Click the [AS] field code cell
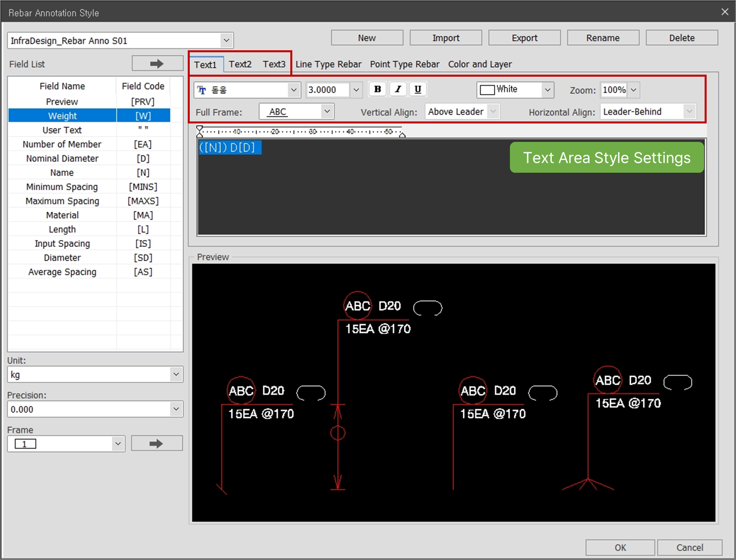The width and height of the screenshot is (736, 560). 143,272
